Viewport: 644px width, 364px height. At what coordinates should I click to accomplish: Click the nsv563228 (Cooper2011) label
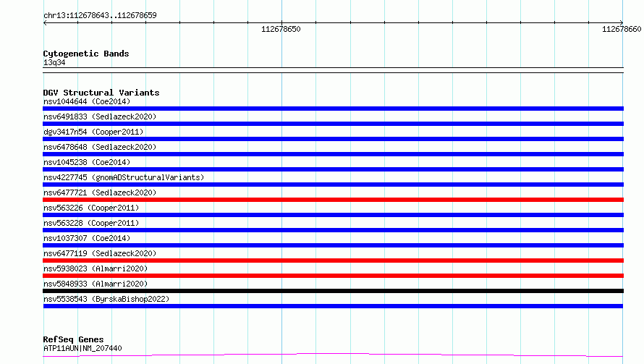[91, 223]
